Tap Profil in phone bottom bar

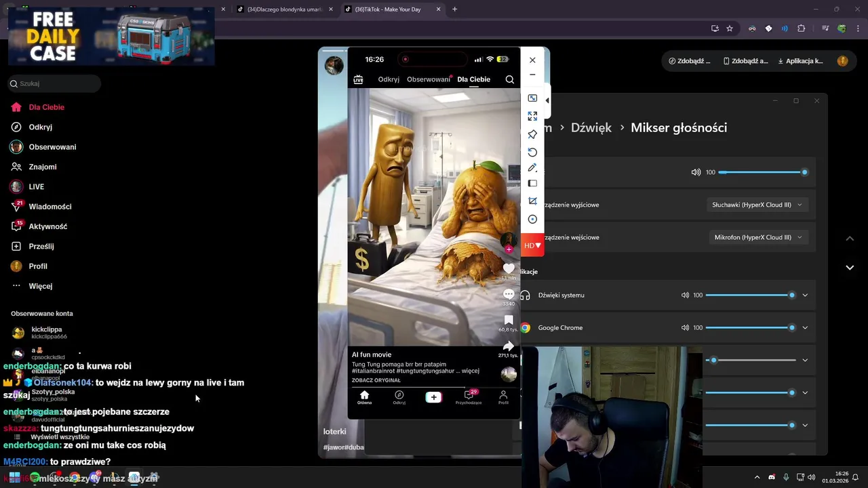click(x=503, y=397)
